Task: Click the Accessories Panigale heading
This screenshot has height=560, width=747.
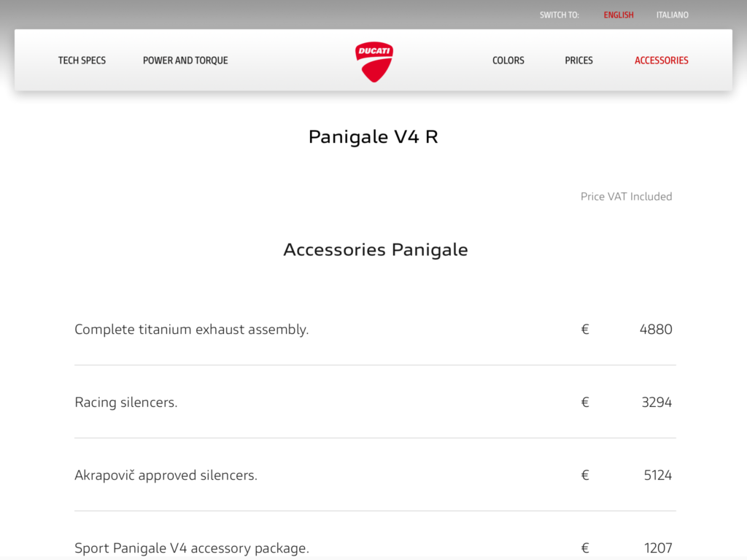Action: tap(375, 249)
